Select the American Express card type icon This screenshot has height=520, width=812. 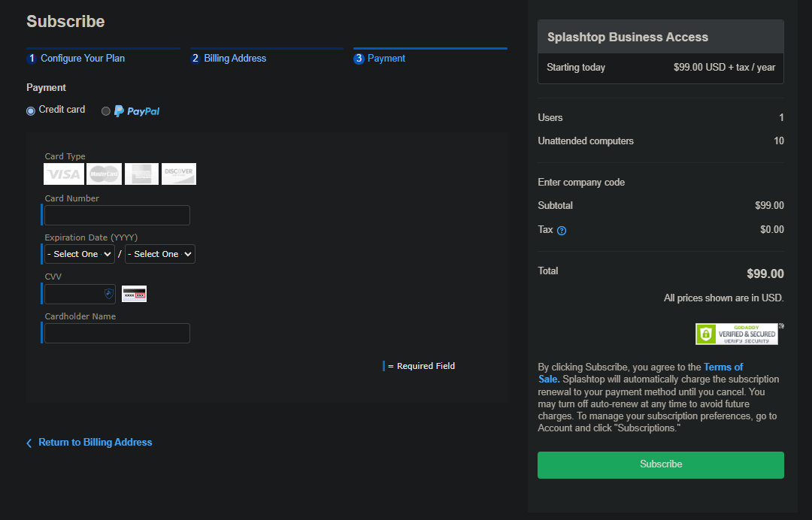(x=141, y=174)
